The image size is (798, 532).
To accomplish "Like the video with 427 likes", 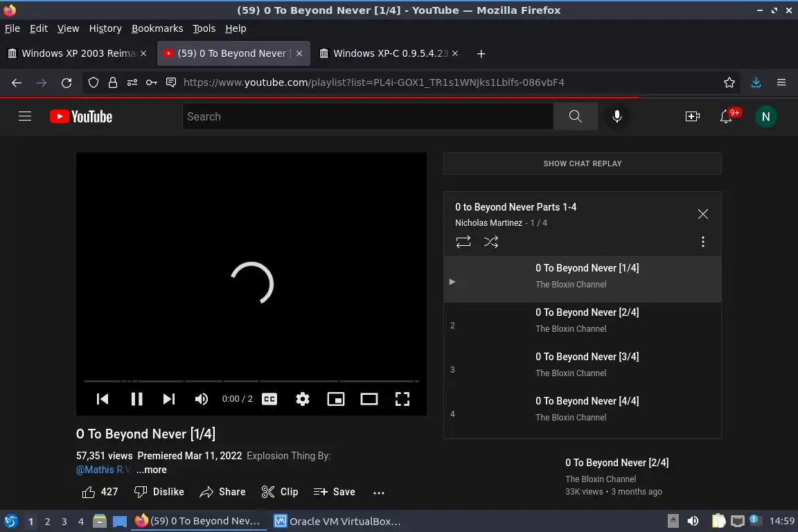I will 100,492.
